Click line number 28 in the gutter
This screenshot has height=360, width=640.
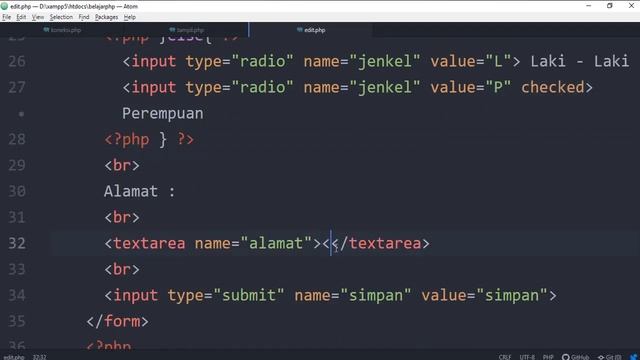[17, 139]
